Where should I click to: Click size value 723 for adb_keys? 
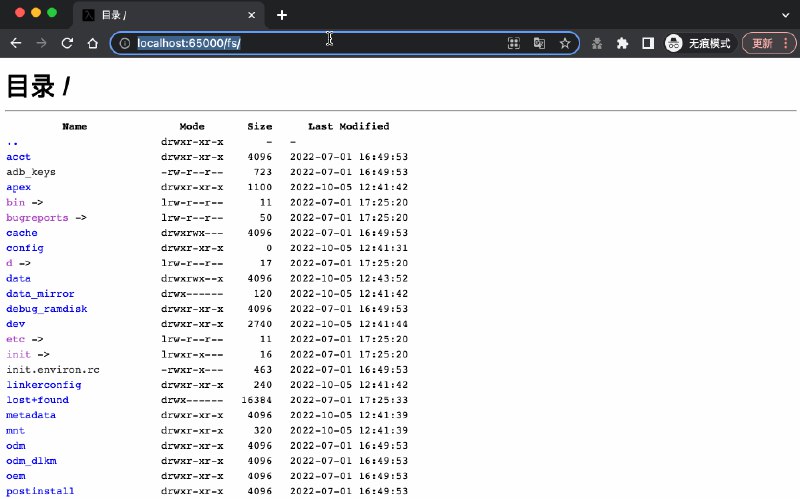(x=263, y=172)
